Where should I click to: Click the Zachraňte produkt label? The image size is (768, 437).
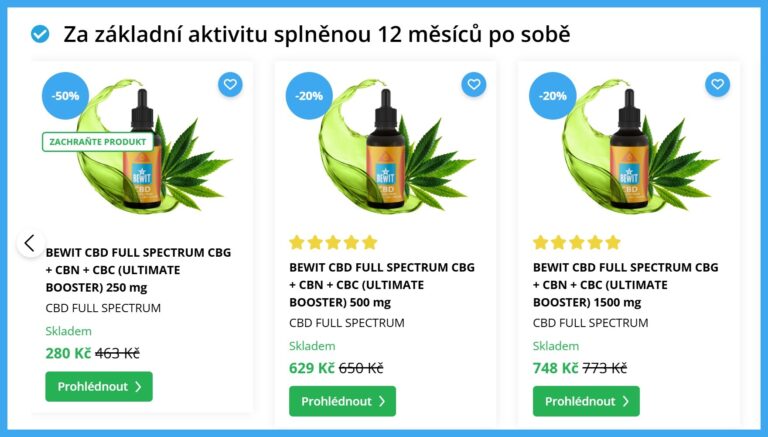pyautogui.click(x=98, y=142)
